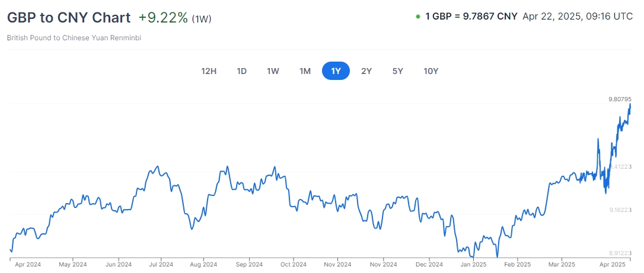Screen dimensions: 644x273
Task: Click the Jul 2024 axis label
Action: tap(161, 265)
